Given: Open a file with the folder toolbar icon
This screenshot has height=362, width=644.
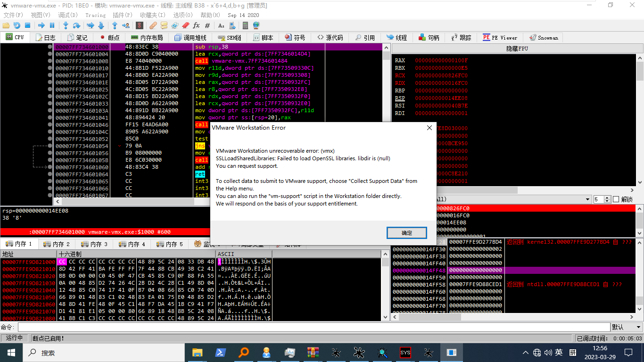Looking at the screenshot, I should [x=6, y=25].
